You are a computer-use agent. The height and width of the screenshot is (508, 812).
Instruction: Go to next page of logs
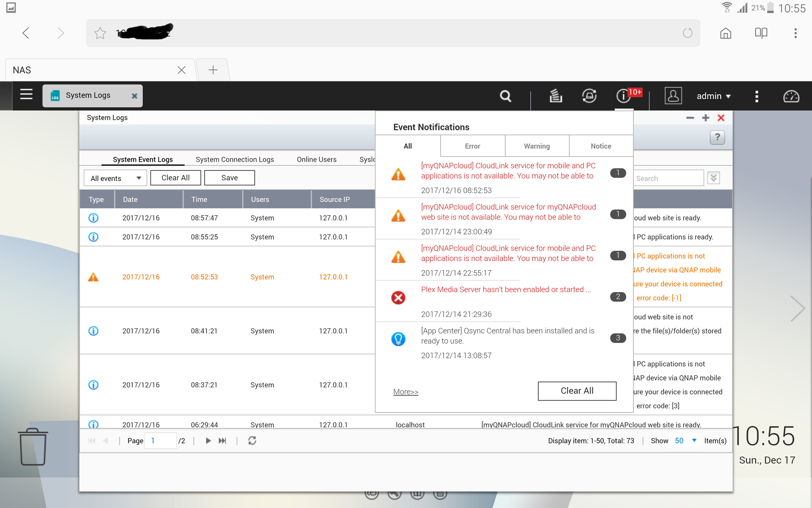(x=208, y=441)
